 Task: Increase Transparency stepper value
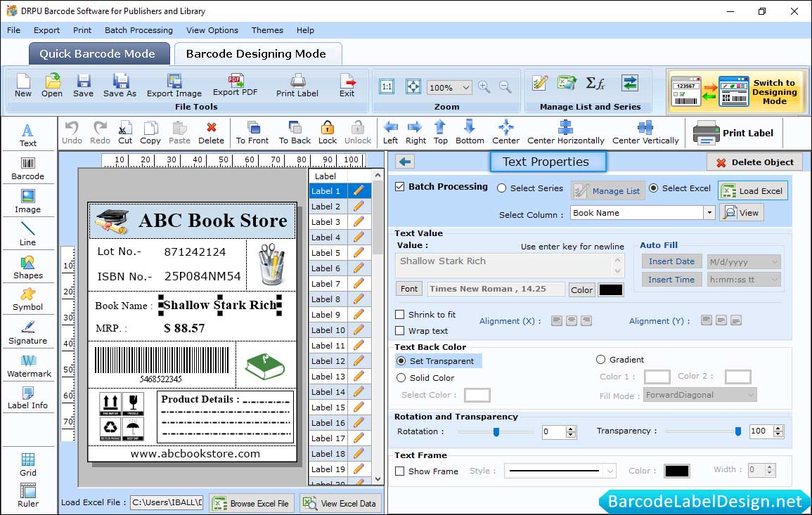(x=778, y=428)
